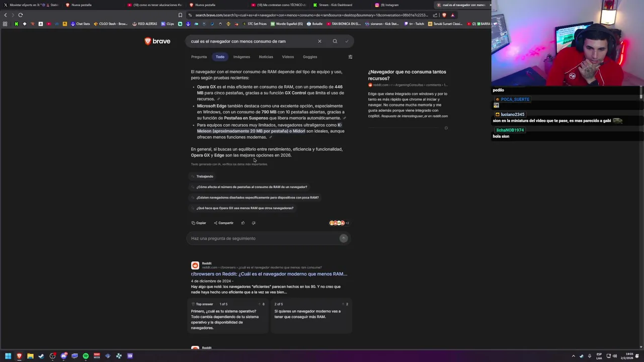Ask about browsers designed for low RAM devices
This screenshot has height=362, width=644.
255,198
